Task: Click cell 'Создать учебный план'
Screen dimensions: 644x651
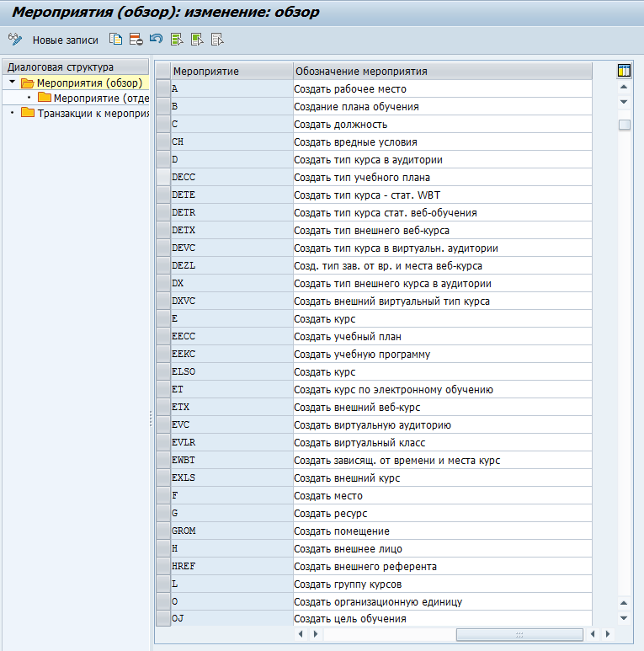Action: point(442,337)
